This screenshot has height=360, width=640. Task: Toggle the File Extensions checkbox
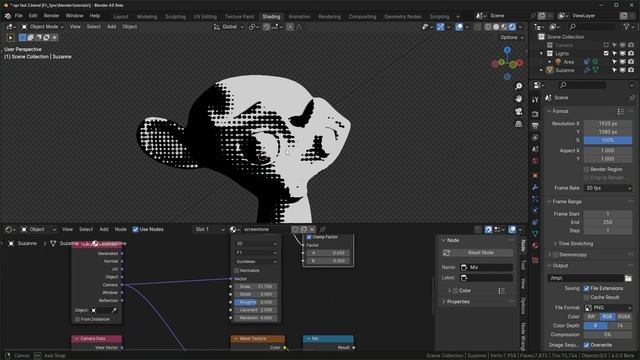click(x=587, y=288)
